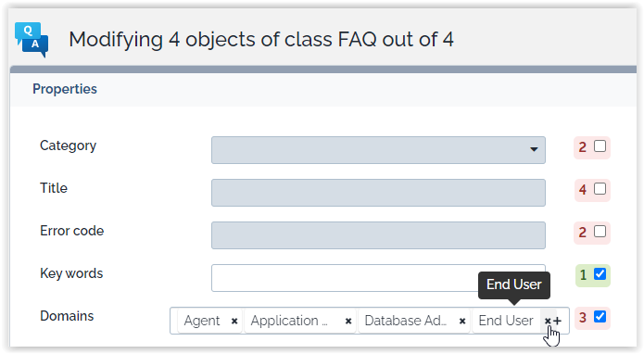Click the plus icon to add a domain
The image size is (644, 354).
click(557, 322)
